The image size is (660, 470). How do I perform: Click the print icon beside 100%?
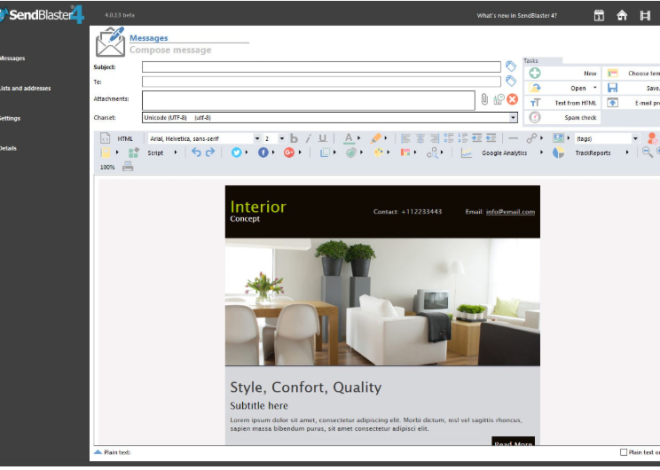click(128, 167)
